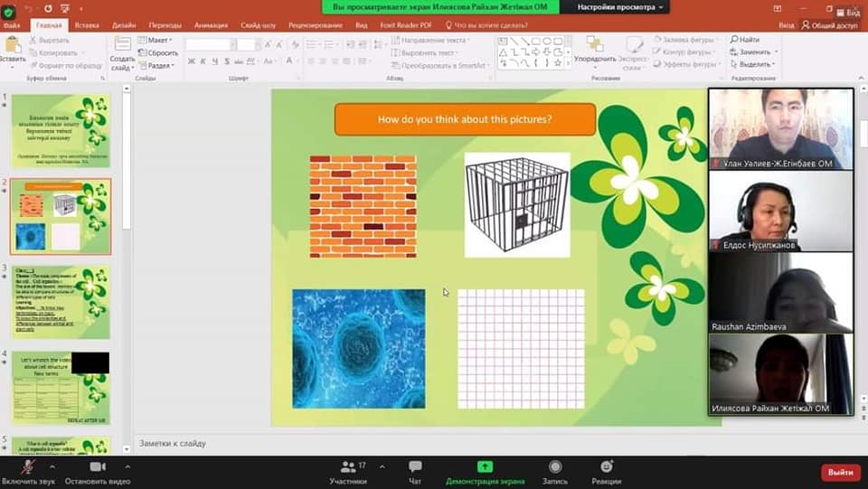Unmute microphone with Включить звук icon
This screenshot has width=868, height=489.
28,466
